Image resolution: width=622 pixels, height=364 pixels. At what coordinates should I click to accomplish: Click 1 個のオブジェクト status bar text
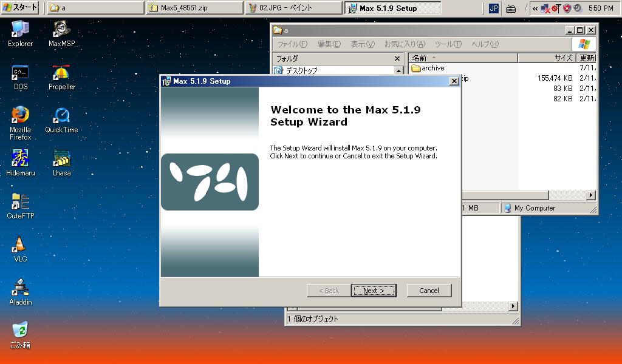[313, 319]
